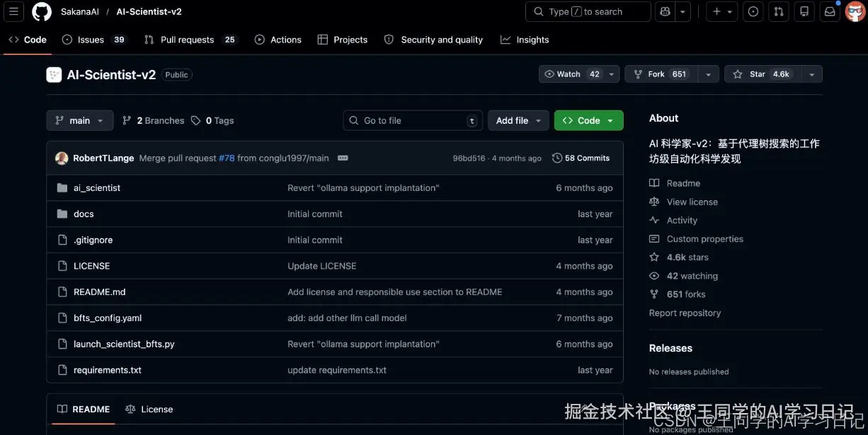Switch to the Code tab
The height and width of the screenshot is (435, 868).
(x=28, y=40)
